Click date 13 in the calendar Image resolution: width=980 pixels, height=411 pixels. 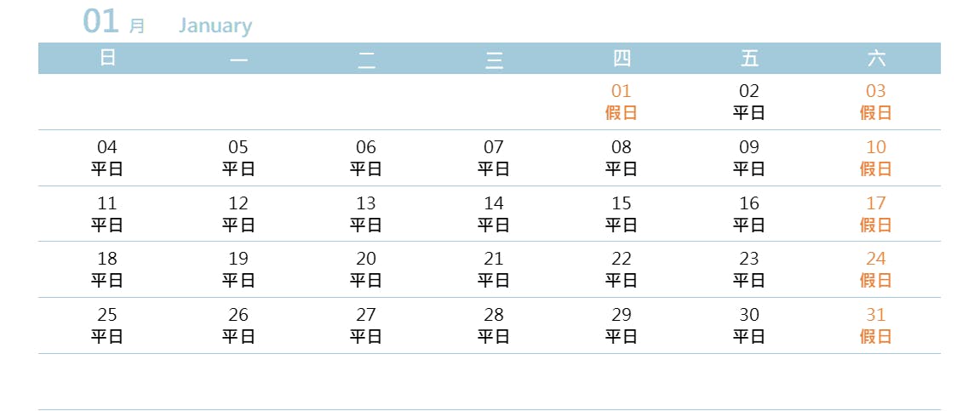[x=366, y=214]
